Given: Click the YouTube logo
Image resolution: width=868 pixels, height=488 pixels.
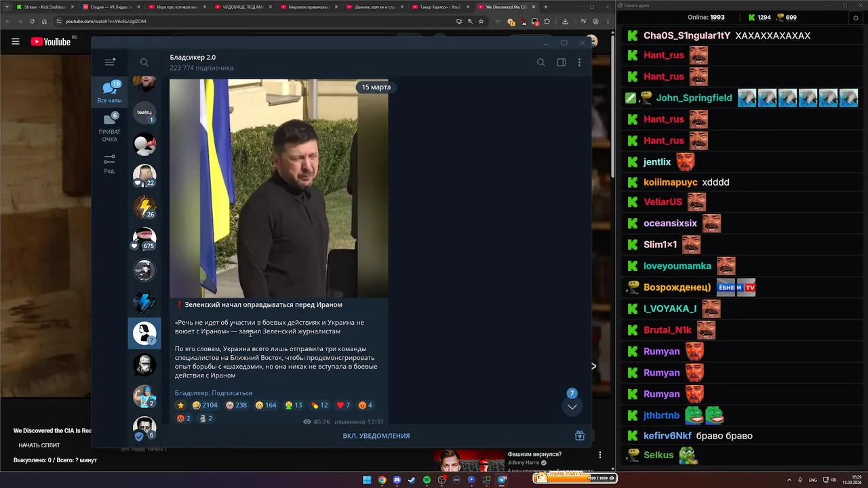Looking at the screenshot, I should point(50,41).
